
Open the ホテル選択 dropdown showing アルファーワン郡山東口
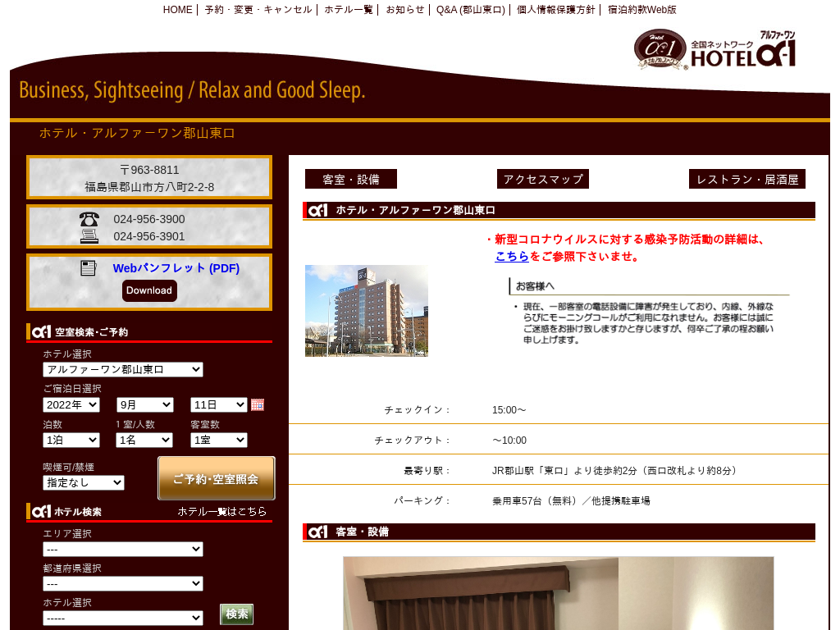pos(123,370)
